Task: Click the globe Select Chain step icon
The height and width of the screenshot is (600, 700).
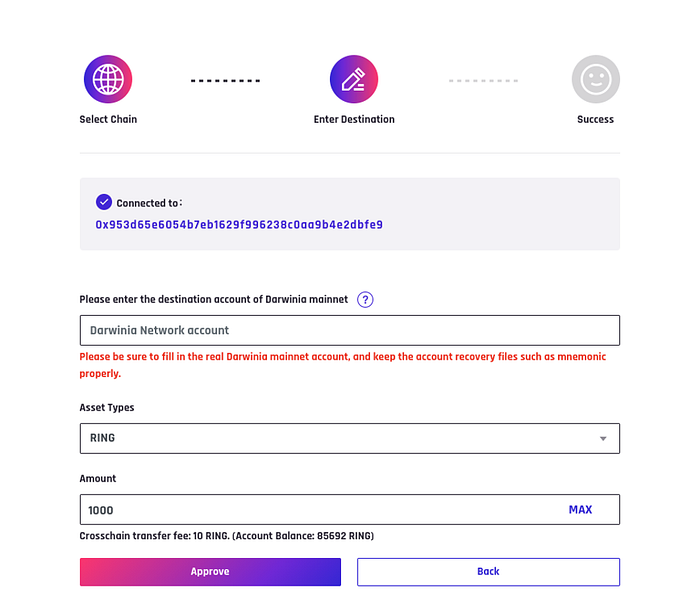Action: point(108,80)
